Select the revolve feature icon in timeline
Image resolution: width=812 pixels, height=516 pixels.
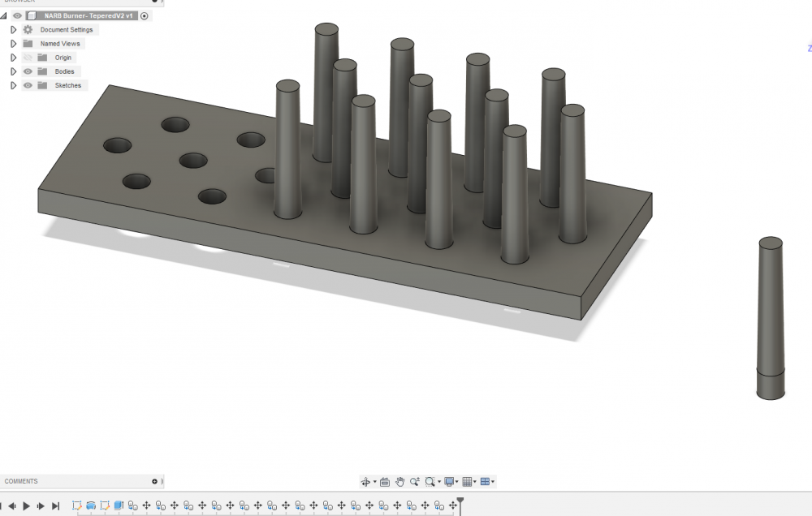coord(91,505)
